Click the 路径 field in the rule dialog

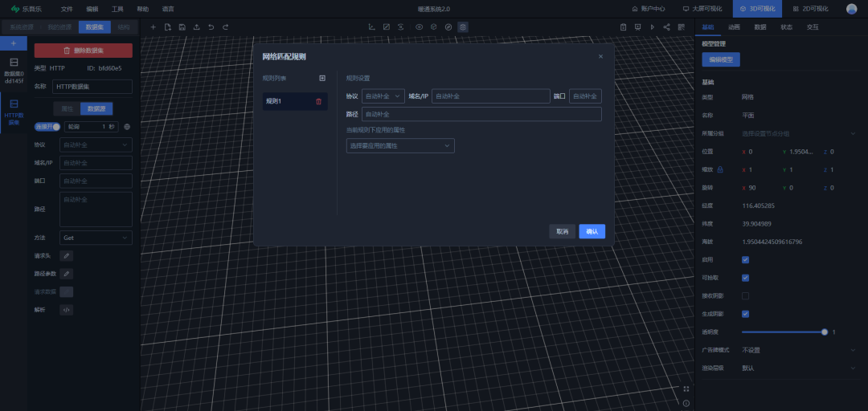[x=481, y=115]
